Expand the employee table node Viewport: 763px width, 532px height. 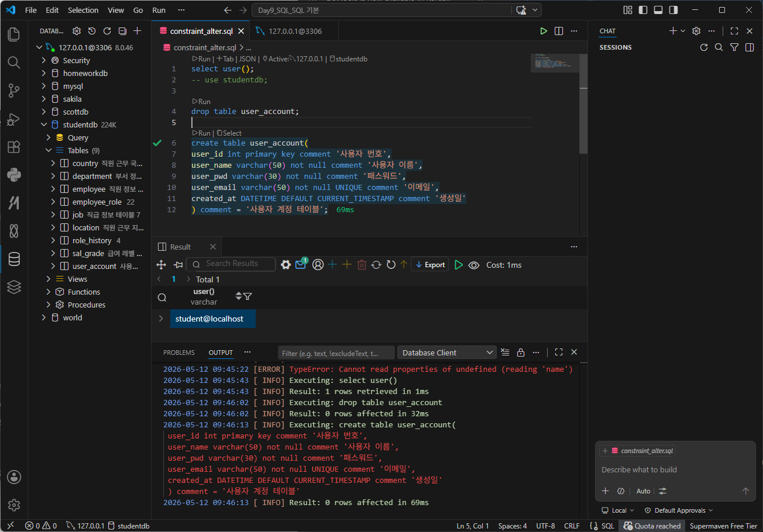53,189
